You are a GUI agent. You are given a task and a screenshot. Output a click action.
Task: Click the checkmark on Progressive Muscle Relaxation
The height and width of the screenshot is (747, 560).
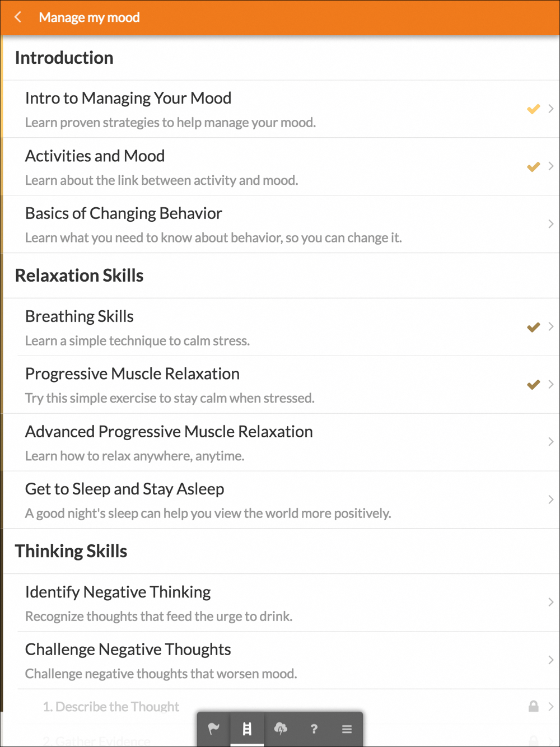click(534, 385)
